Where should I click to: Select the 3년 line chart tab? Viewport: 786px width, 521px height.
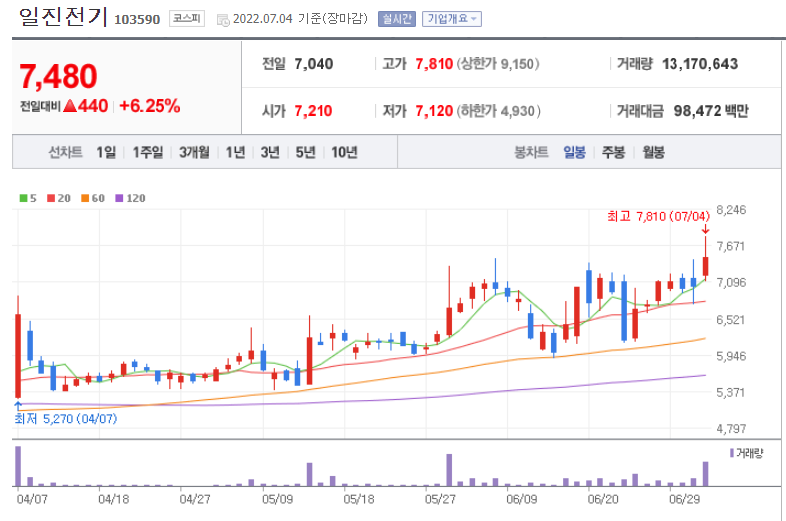click(x=270, y=152)
